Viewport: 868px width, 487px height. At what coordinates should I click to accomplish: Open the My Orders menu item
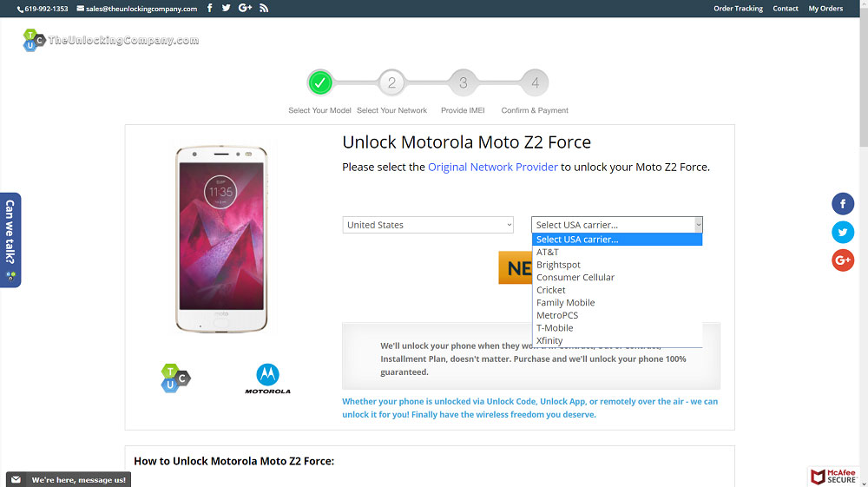click(825, 9)
